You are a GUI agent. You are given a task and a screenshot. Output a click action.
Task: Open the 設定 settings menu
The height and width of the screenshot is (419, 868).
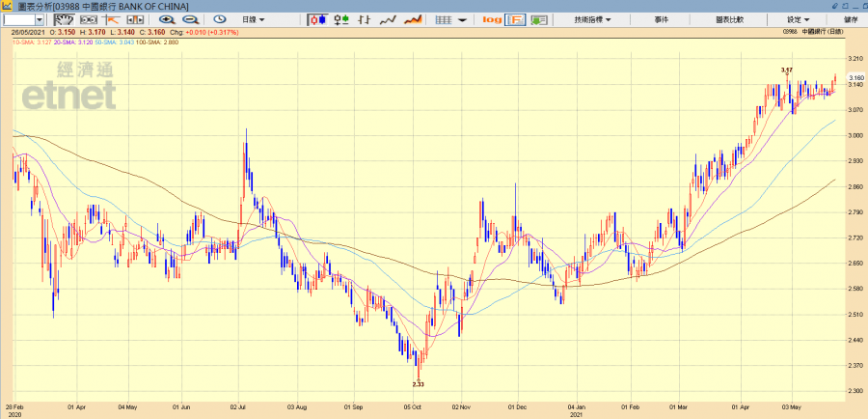coord(798,19)
